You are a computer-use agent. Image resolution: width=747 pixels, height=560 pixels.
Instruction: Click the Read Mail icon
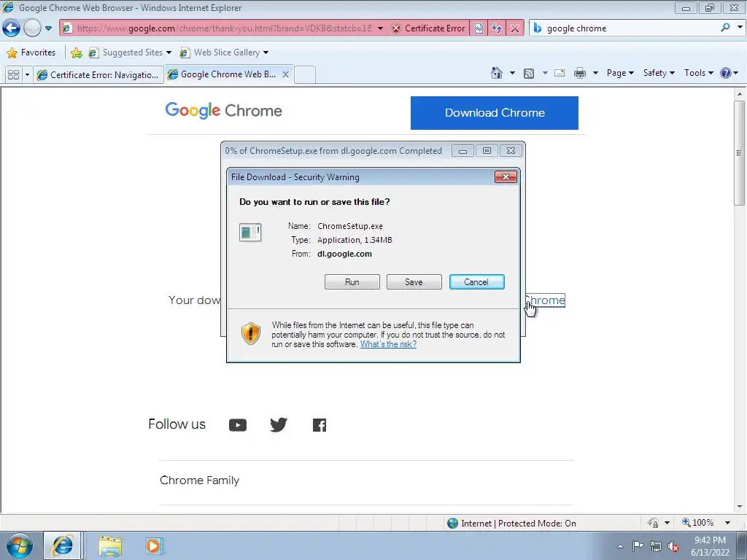point(560,73)
